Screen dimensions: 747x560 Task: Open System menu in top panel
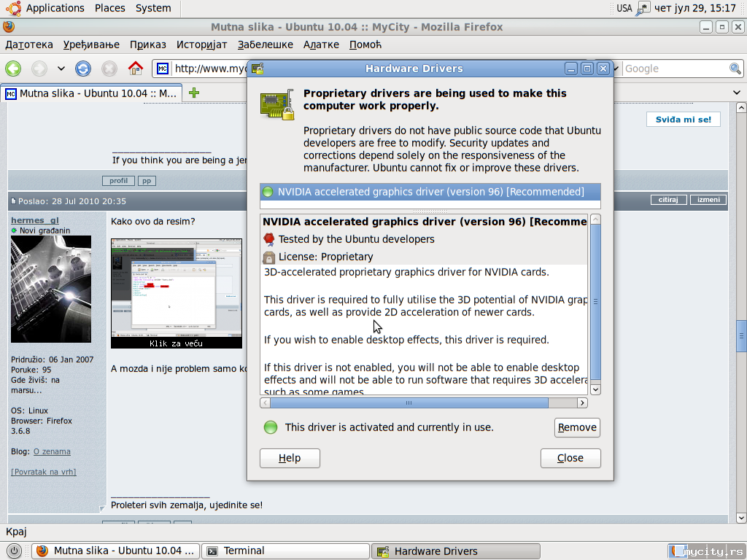[x=153, y=8]
